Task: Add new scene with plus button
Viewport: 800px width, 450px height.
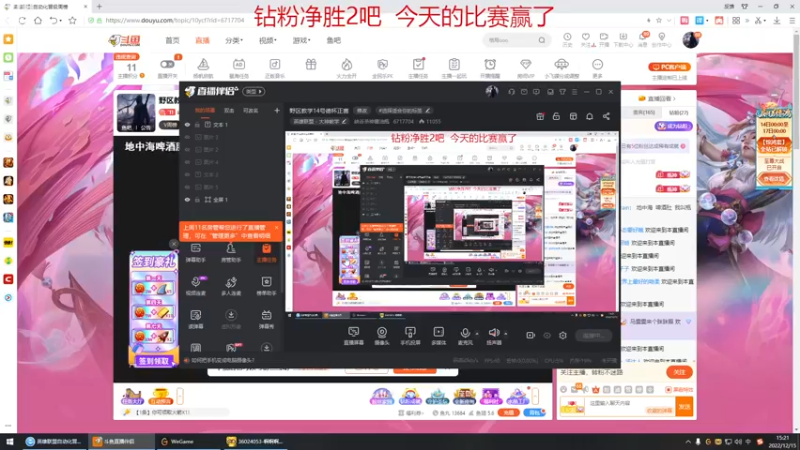Action: [x=277, y=110]
